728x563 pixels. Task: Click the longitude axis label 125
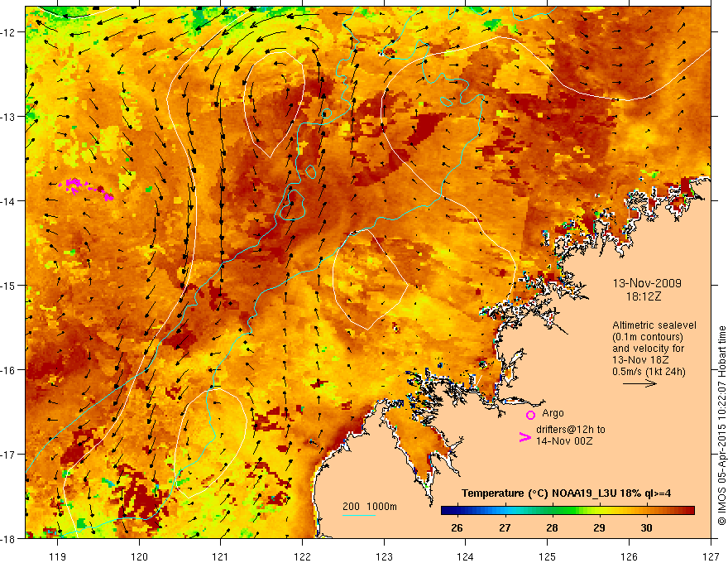click(x=548, y=556)
